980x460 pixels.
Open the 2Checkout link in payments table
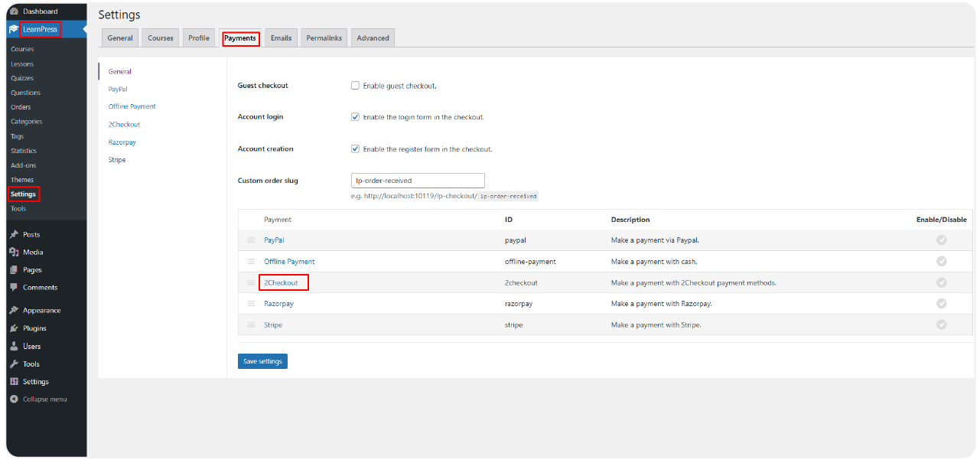point(281,283)
